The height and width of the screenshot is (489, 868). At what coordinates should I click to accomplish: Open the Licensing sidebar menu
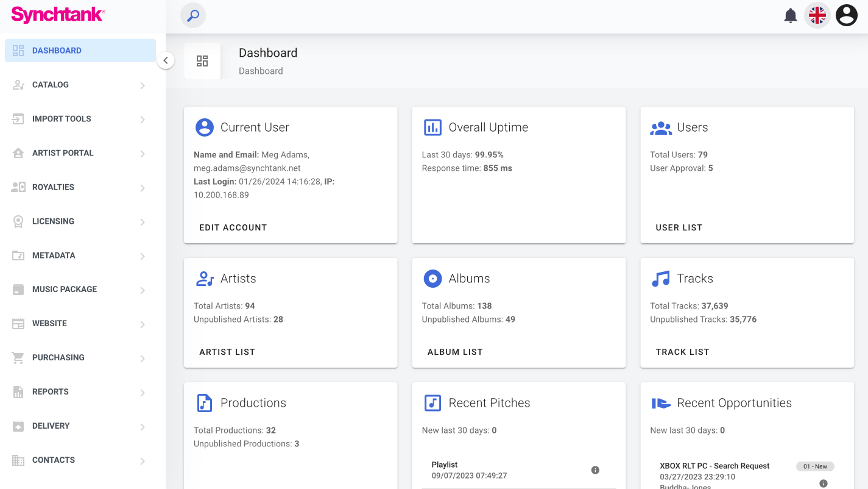click(x=53, y=221)
